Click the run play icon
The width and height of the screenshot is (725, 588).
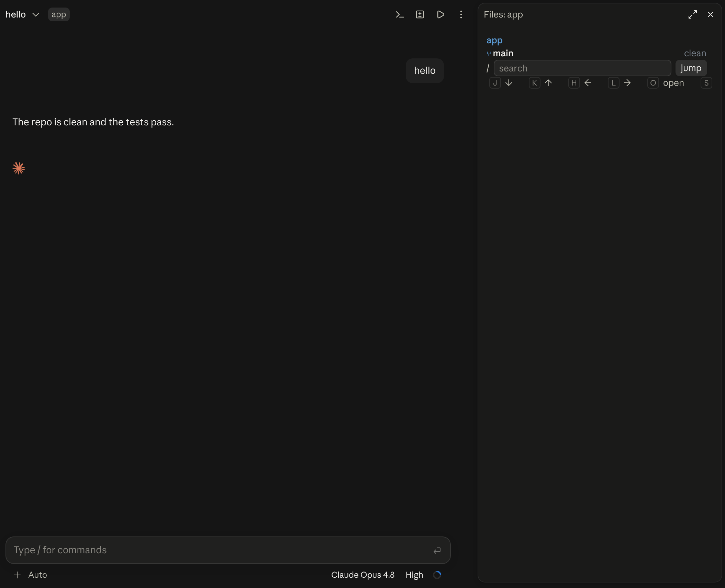(x=440, y=14)
